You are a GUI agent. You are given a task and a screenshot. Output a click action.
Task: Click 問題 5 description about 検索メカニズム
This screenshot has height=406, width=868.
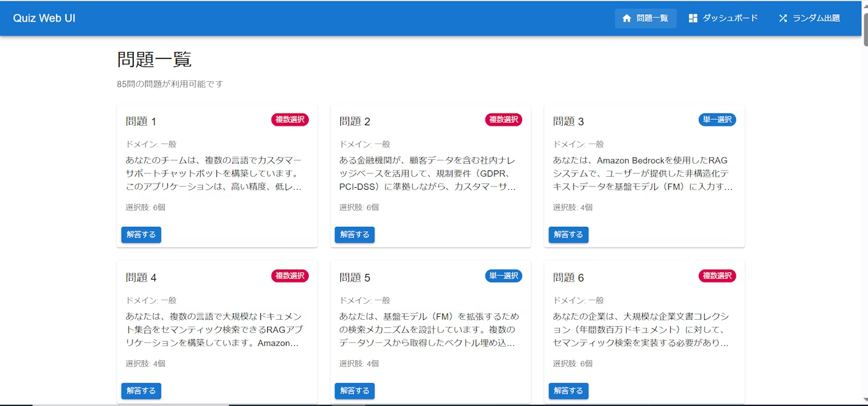click(x=428, y=330)
